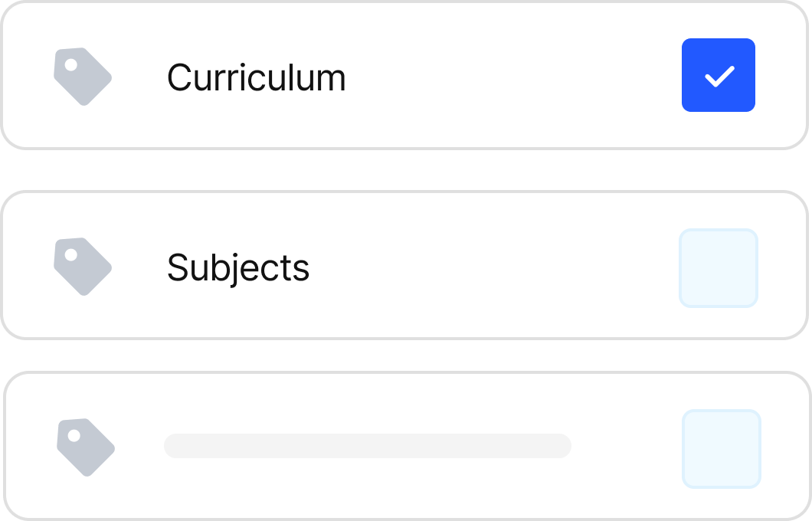Click the tag icon beside Curriculum

click(x=83, y=77)
